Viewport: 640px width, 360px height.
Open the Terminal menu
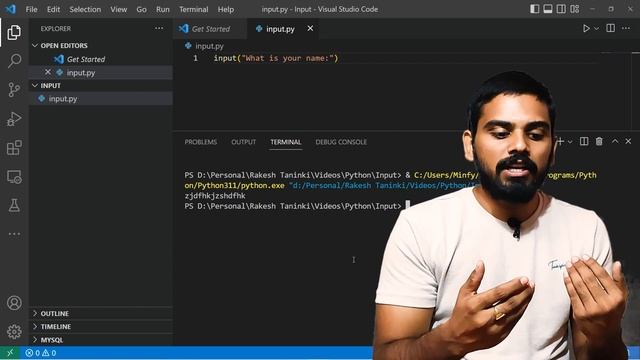pyautogui.click(x=193, y=9)
